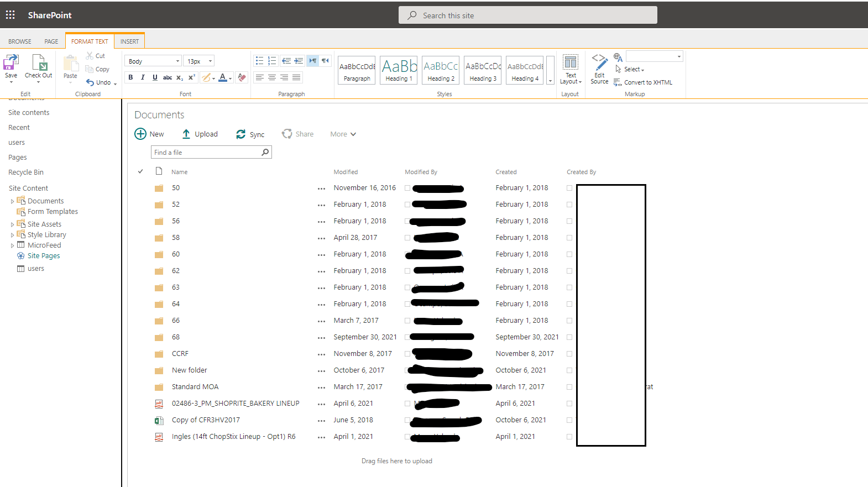Open the Recycle Bin link

click(x=26, y=172)
